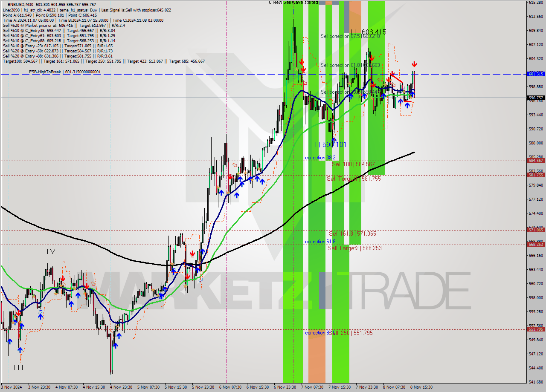
Task: Click the blue 601.315 price tag
Action: click(536, 74)
